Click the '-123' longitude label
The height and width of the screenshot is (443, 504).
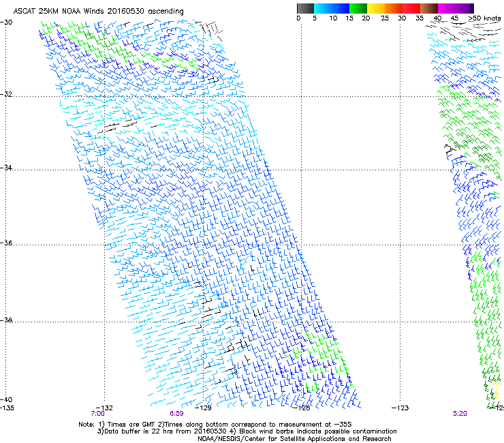click(400, 408)
